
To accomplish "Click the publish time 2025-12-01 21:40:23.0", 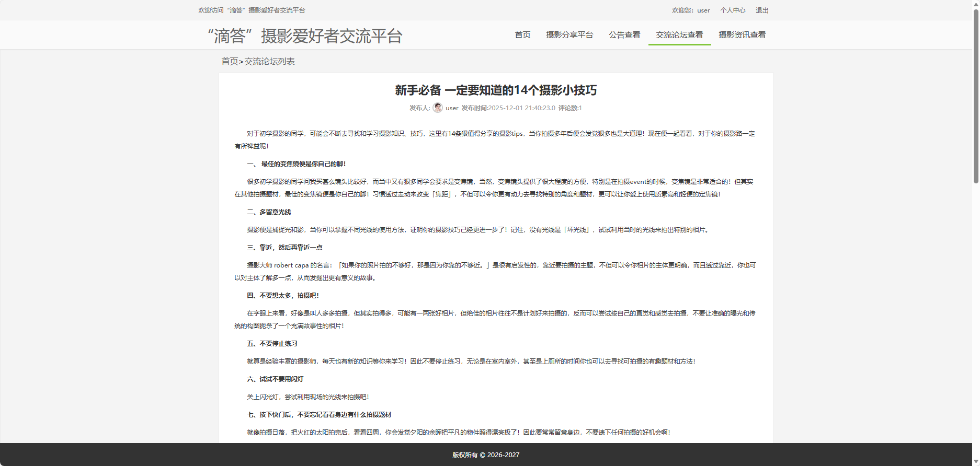I will 521,108.
